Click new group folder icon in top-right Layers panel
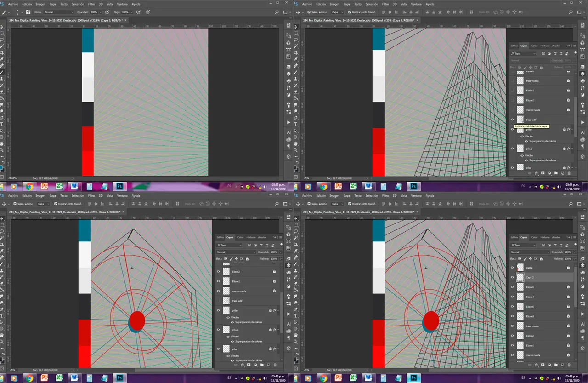588x383 pixels. click(x=556, y=173)
